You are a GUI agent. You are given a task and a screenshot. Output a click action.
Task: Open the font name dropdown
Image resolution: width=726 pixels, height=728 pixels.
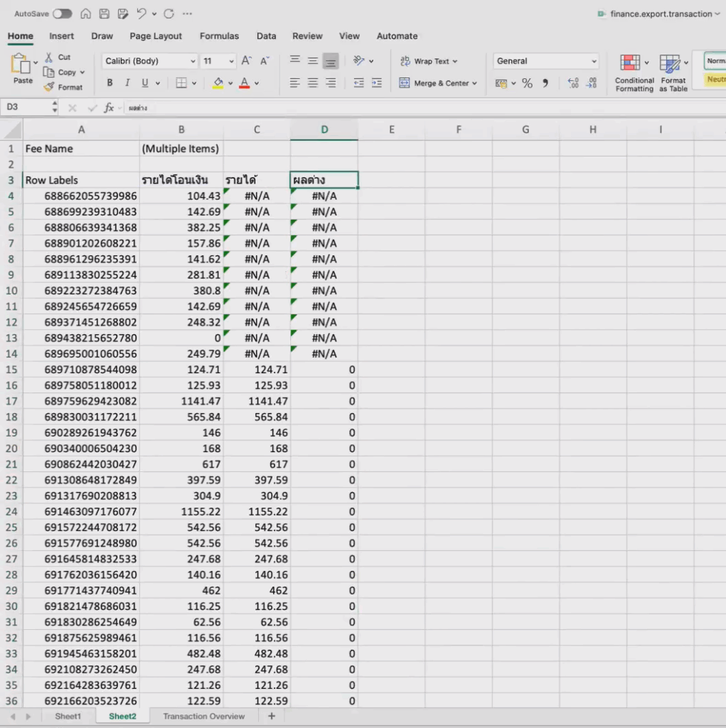coord(193,61)
